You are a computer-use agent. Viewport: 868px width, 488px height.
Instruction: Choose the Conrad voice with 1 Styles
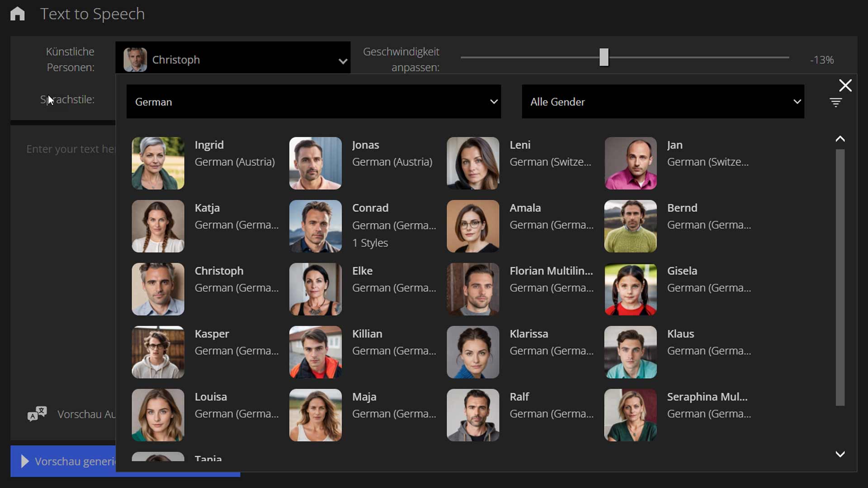tap(370, 225)
